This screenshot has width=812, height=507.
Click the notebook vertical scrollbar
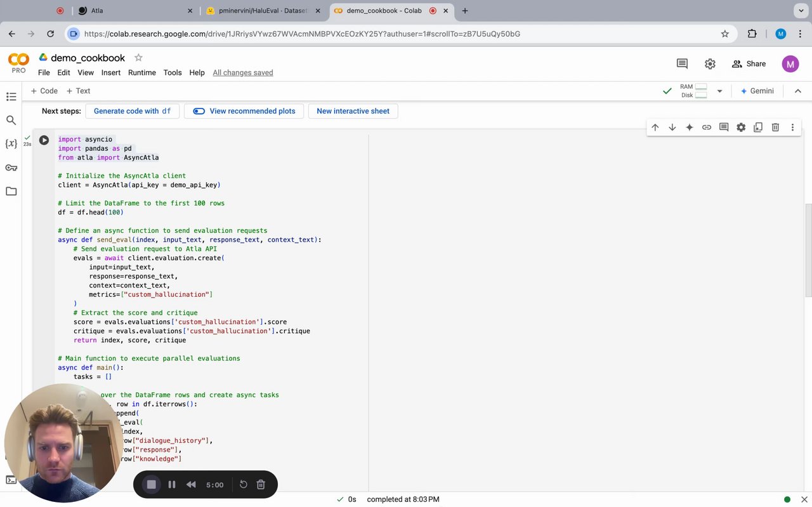[x=808, y=250]
